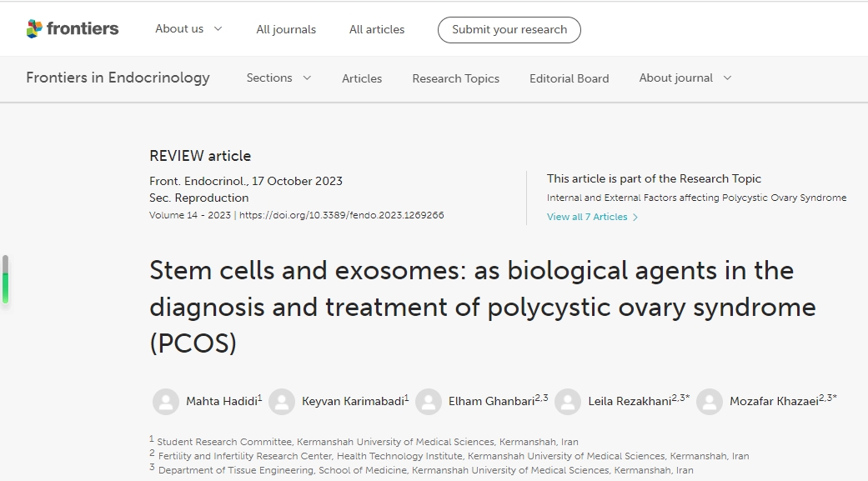Expand the About us dropdown
Screen dimensions: 868x481
188,29
